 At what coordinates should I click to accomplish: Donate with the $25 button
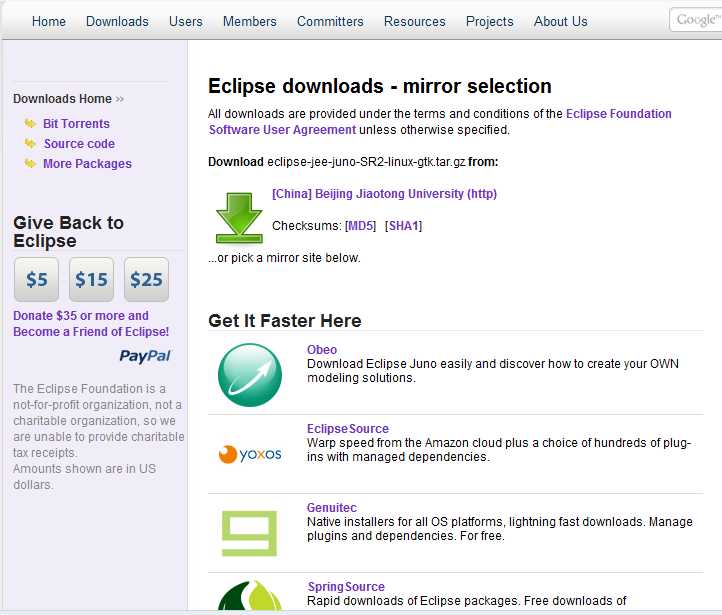pos(146,279)
